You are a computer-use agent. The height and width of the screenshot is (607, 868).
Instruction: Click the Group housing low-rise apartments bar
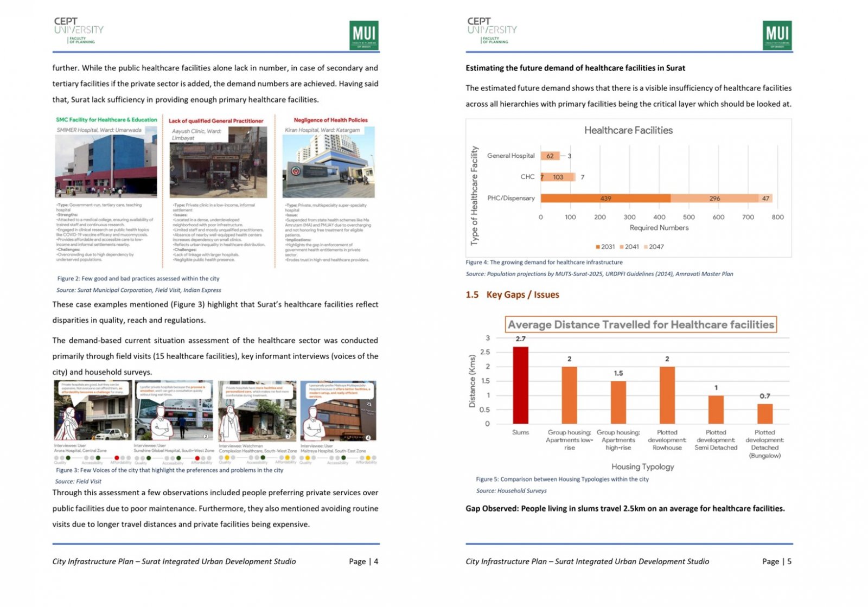569,395
